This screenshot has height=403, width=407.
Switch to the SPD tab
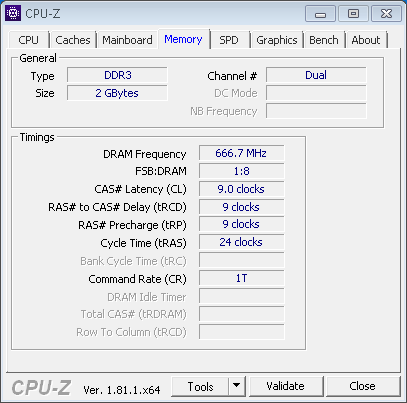229,40
